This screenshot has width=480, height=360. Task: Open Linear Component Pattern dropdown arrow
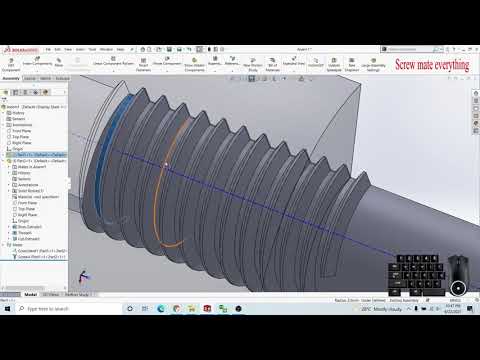tap(113, 70)
